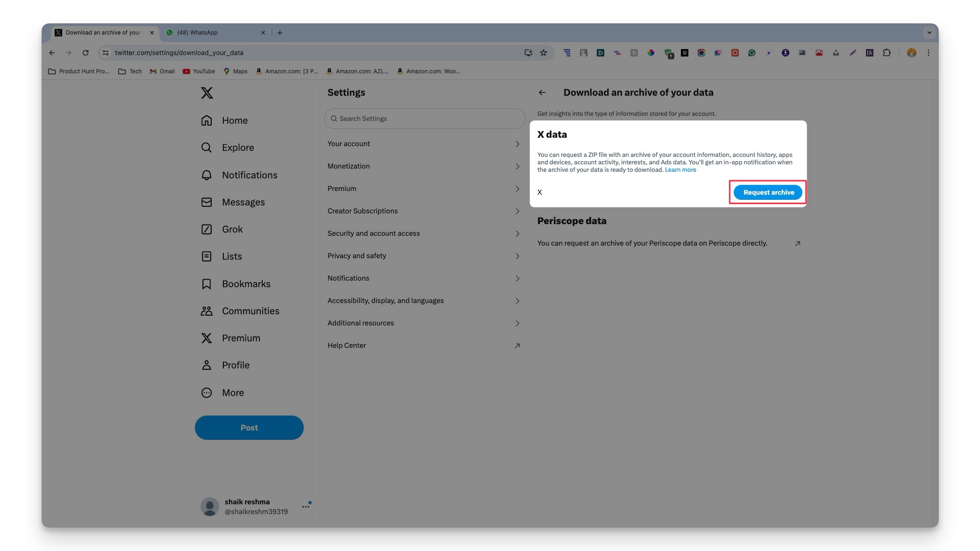980x551 pixels.
Task: Click the Search Settings field
Action: (424, 119)
